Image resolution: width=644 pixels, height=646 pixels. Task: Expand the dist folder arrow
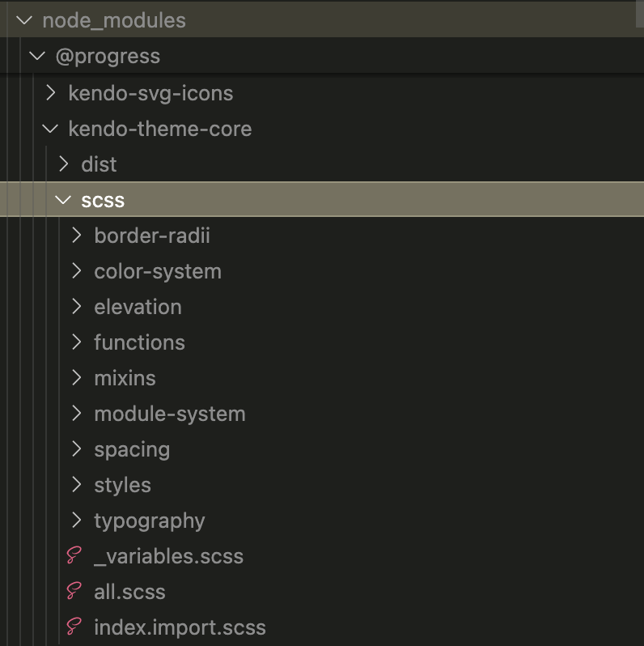pos(64,164)
